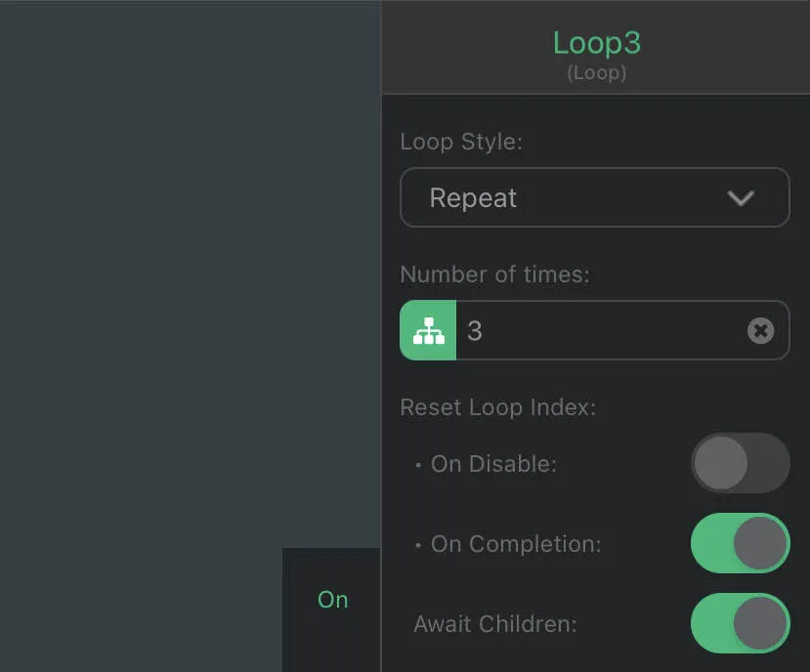
Task: Turn off the On Completion toggle
Action: coord(740,543)
